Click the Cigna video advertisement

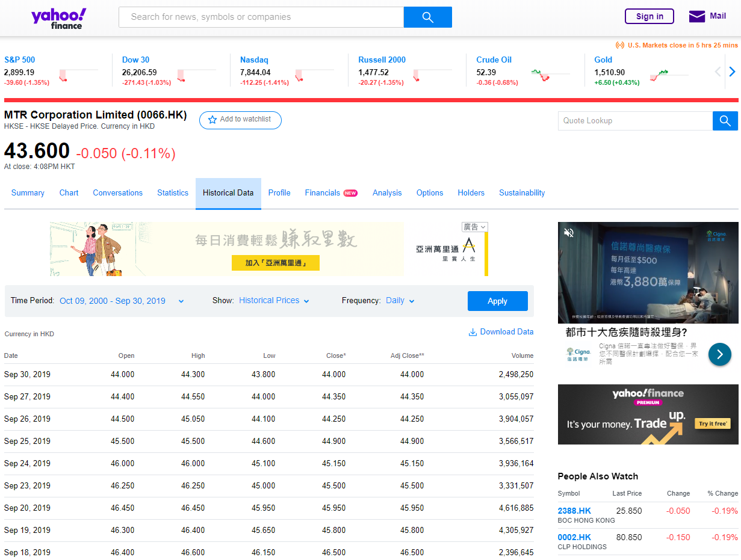coord(648,272)
